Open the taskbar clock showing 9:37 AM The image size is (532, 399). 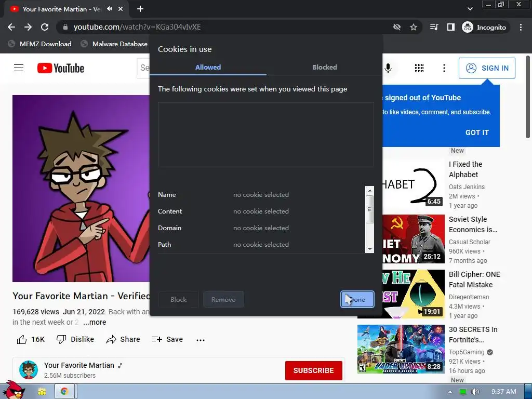coord(503,392)
